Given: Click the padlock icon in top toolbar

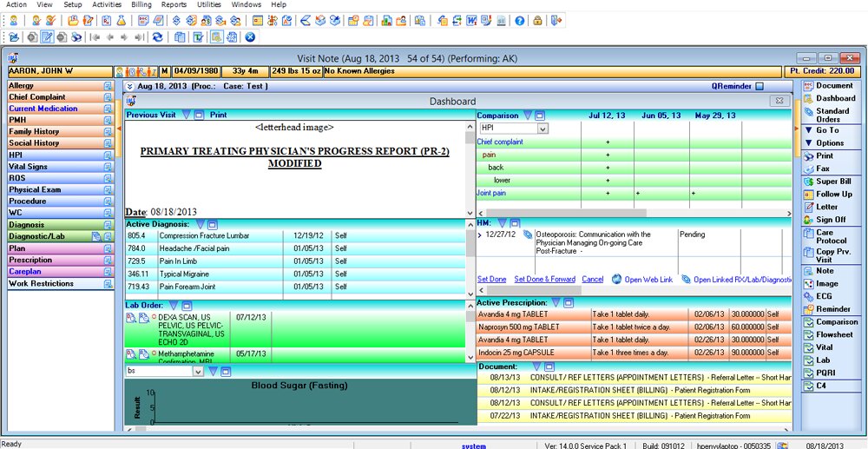Looking at the screenshot, I should pos(538,20).
